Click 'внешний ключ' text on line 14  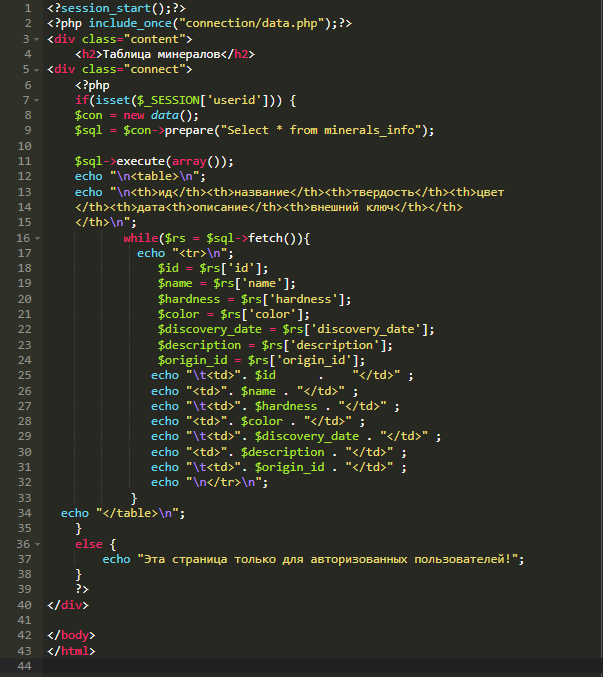point(352,208)
